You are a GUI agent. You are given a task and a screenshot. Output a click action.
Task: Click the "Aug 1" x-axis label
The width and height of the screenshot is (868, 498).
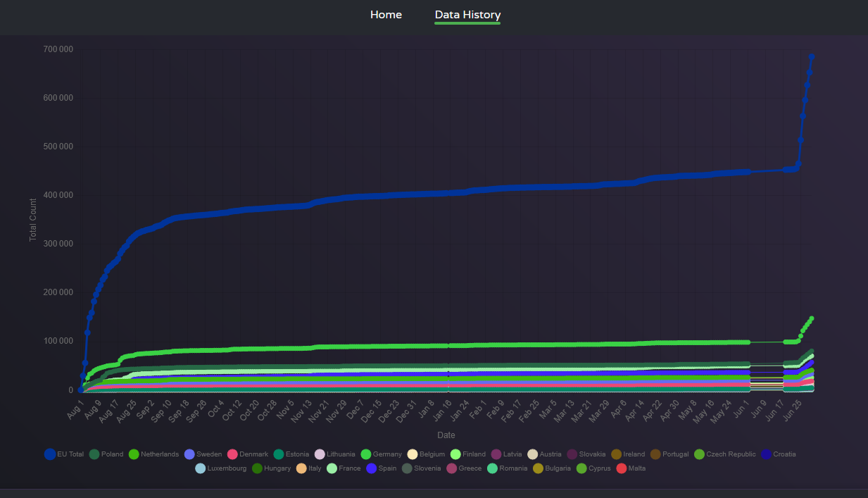(x=75, y=409)
